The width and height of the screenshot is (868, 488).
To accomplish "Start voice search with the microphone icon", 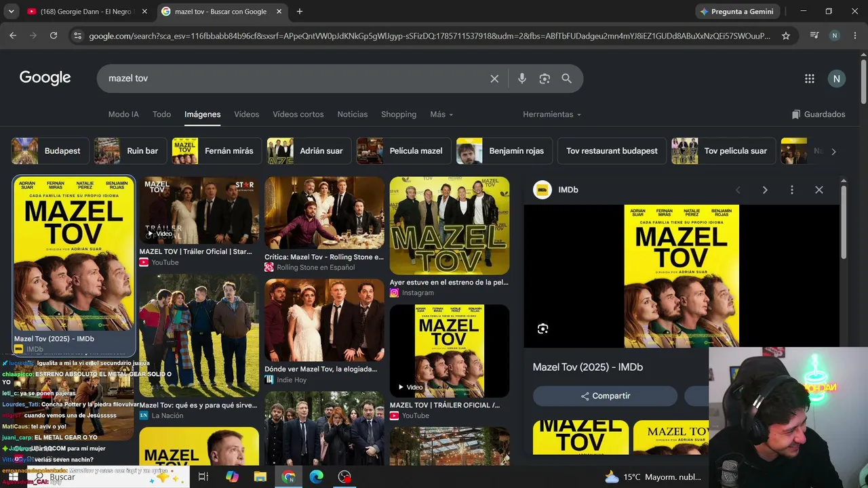I will tap(522, 79).
